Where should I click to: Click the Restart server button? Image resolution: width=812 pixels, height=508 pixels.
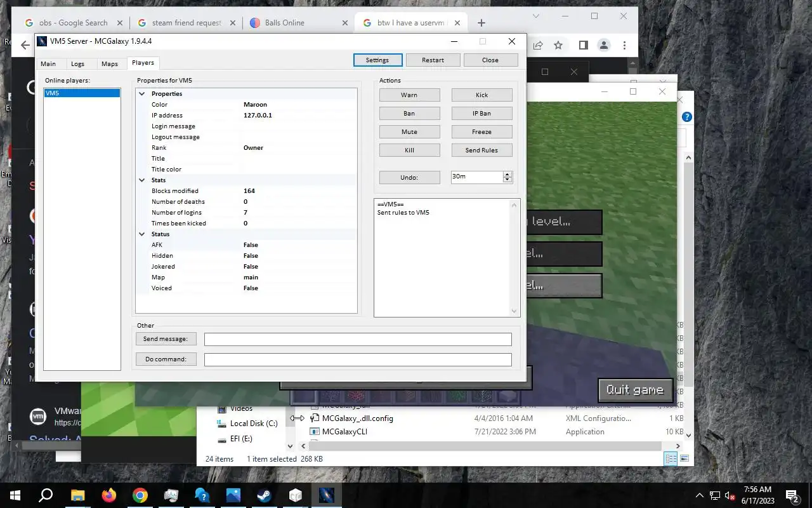click(433, 60)
